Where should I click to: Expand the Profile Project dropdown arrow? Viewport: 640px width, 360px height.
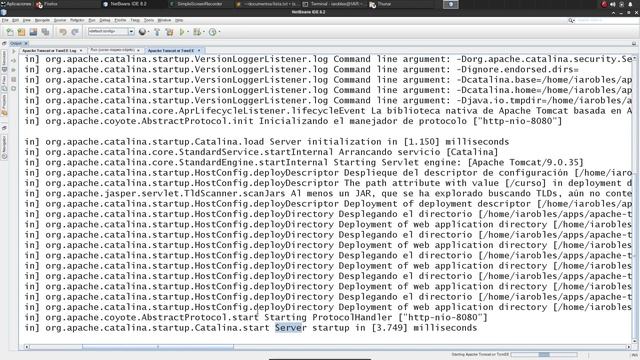(219, 32)
